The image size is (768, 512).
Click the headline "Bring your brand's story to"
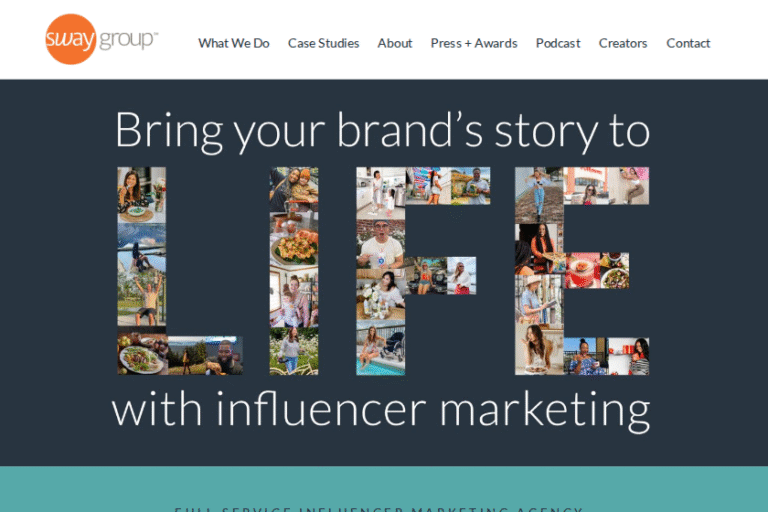pos(383,131)
